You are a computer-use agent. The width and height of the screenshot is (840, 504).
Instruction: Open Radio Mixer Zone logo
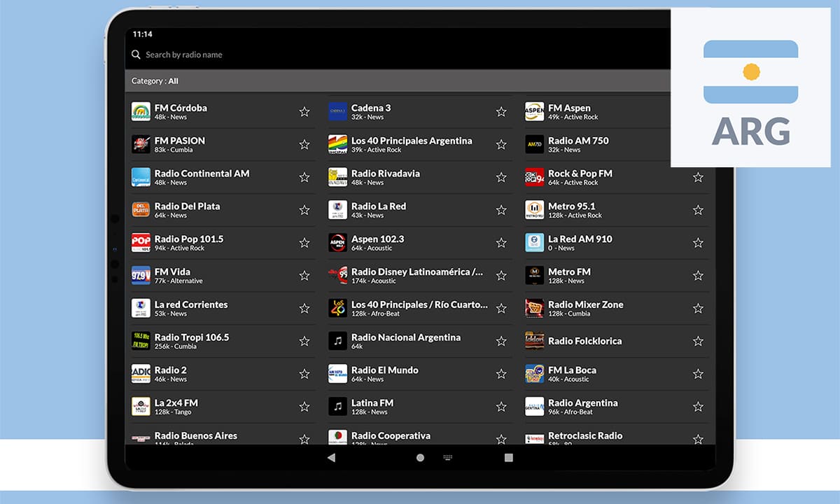534,309
